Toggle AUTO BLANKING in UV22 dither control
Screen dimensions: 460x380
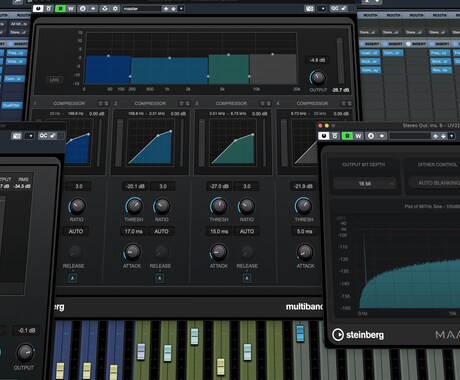point(435,183)
